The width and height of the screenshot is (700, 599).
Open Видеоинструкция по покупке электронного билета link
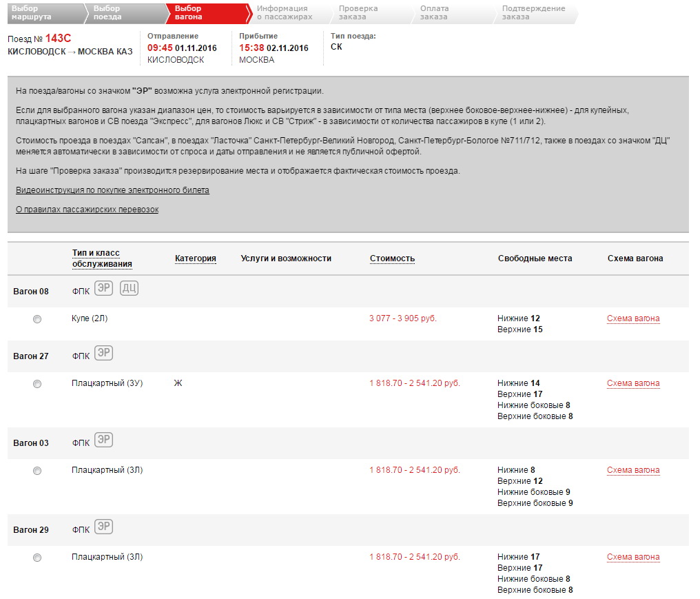[x=112, y=190]
